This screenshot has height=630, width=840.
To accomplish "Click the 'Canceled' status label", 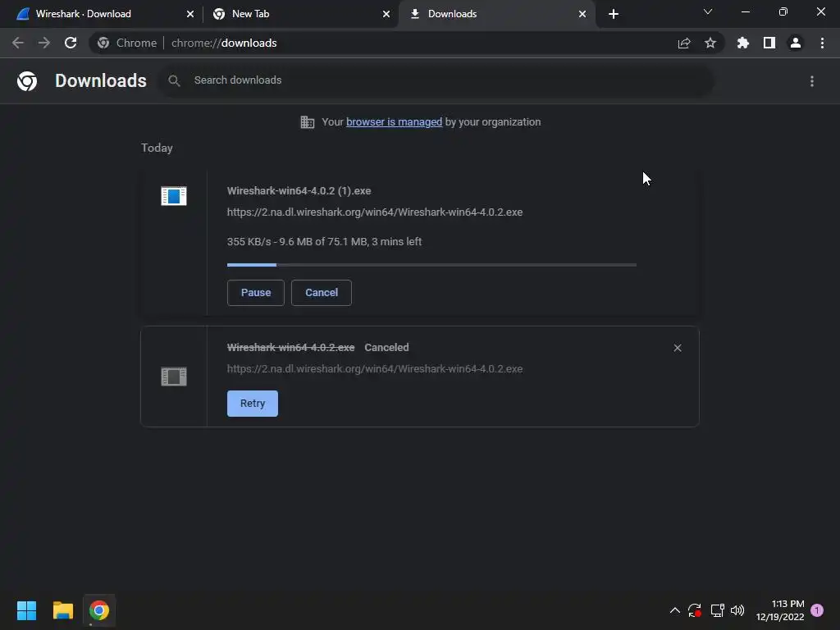I will (x=387, y=348).
